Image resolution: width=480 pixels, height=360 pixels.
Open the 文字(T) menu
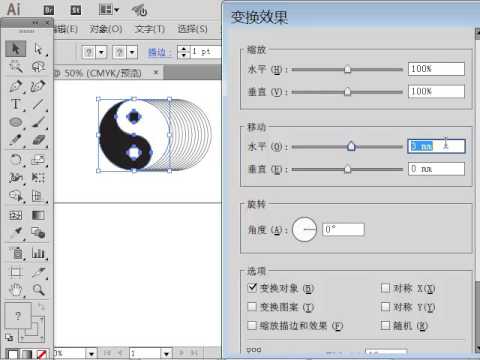(x=150, y=29)
